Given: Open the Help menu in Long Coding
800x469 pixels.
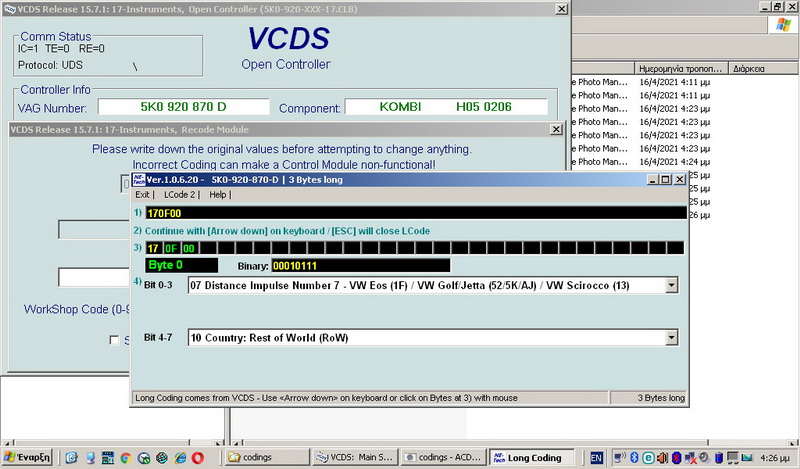Looking at the screenshot, I should 217,194.
